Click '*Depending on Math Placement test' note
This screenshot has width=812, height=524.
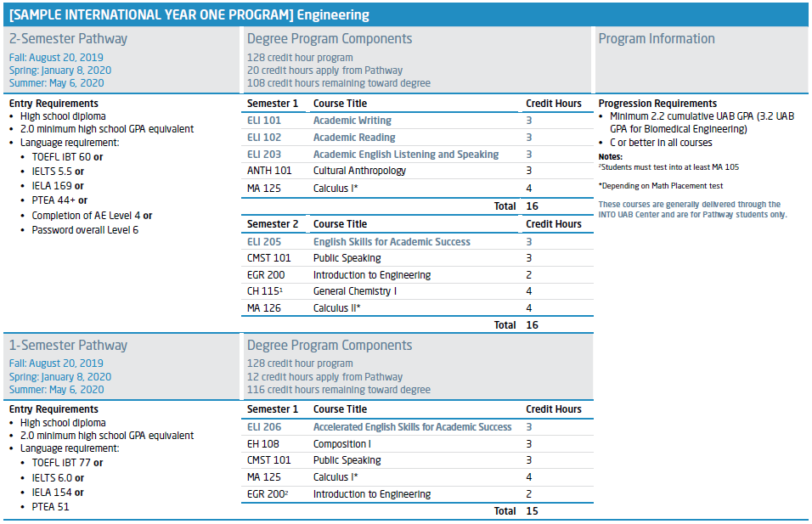[x=661, y=186]
